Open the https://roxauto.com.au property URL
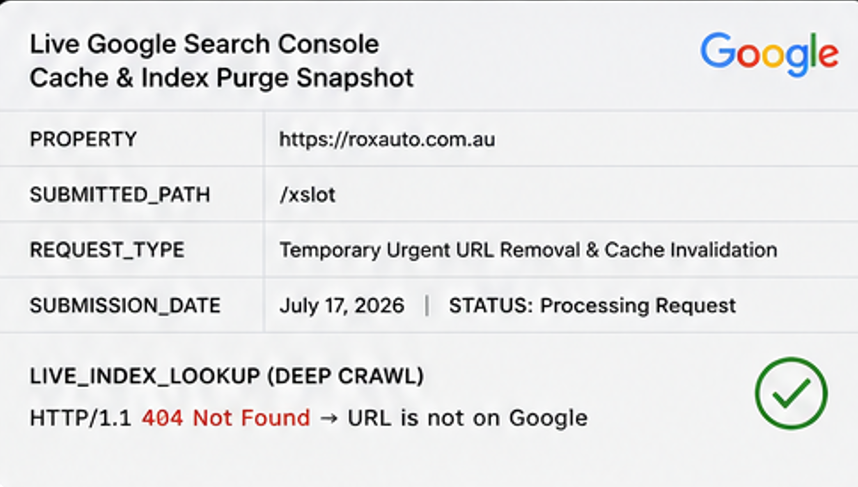Viewport: 858px width, 487px height. [387, 139]
